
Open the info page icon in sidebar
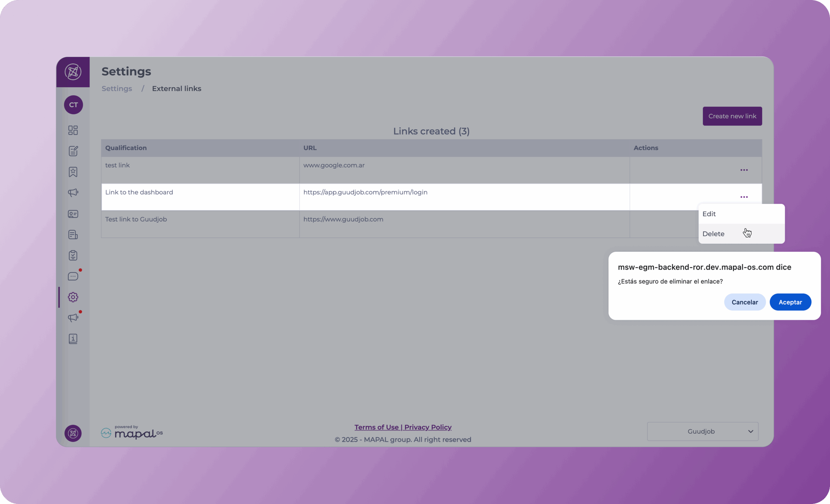(73, 339)
